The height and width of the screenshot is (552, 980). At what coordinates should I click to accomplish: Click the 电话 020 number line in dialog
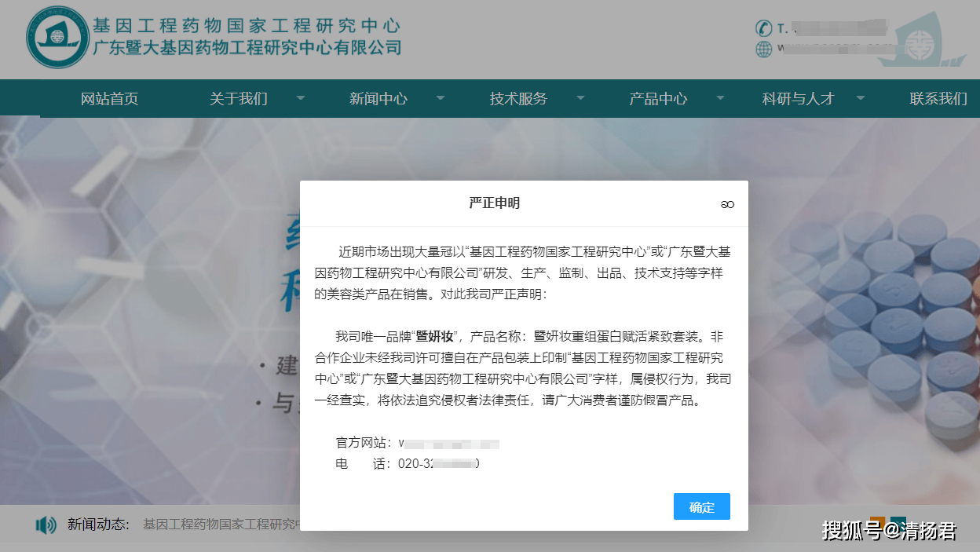(x=408, y=463)
